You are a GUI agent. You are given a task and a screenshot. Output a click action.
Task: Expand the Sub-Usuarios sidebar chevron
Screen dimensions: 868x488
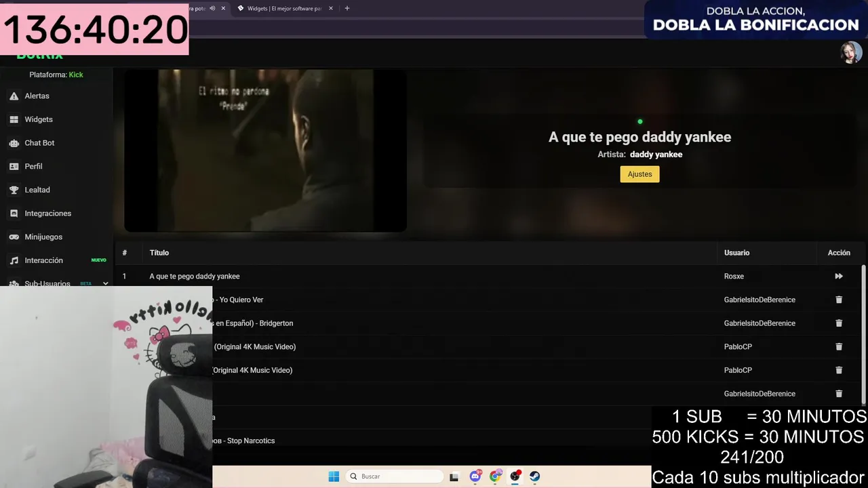coord(105,283)
